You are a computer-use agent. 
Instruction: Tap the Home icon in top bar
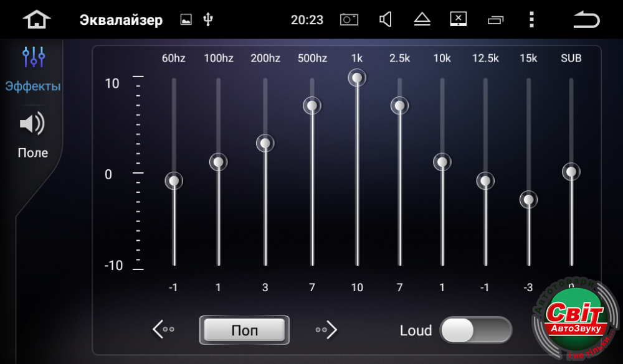[36, 19]
